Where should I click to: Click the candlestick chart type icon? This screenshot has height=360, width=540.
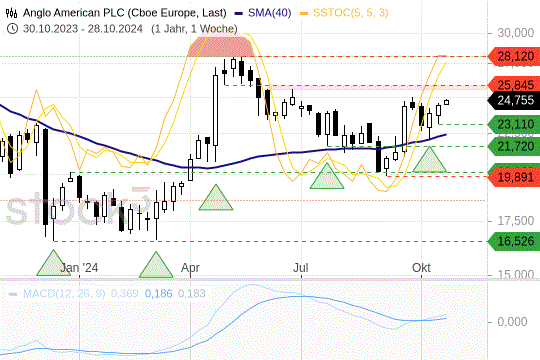coord(11,13)
